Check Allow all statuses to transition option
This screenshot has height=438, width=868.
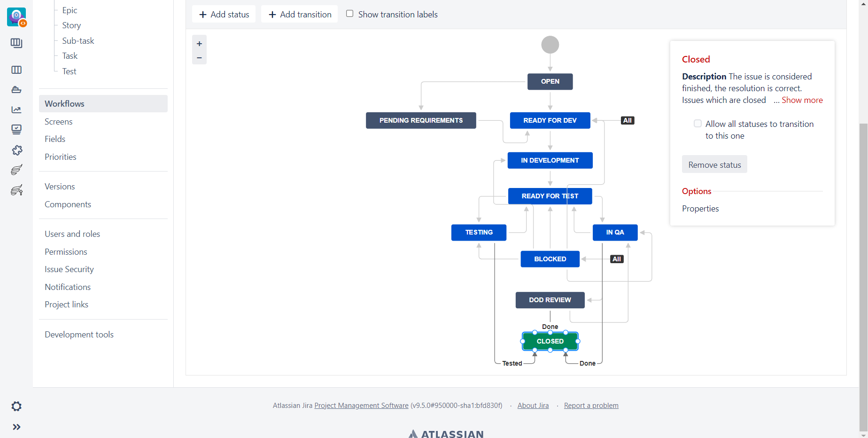698,123
